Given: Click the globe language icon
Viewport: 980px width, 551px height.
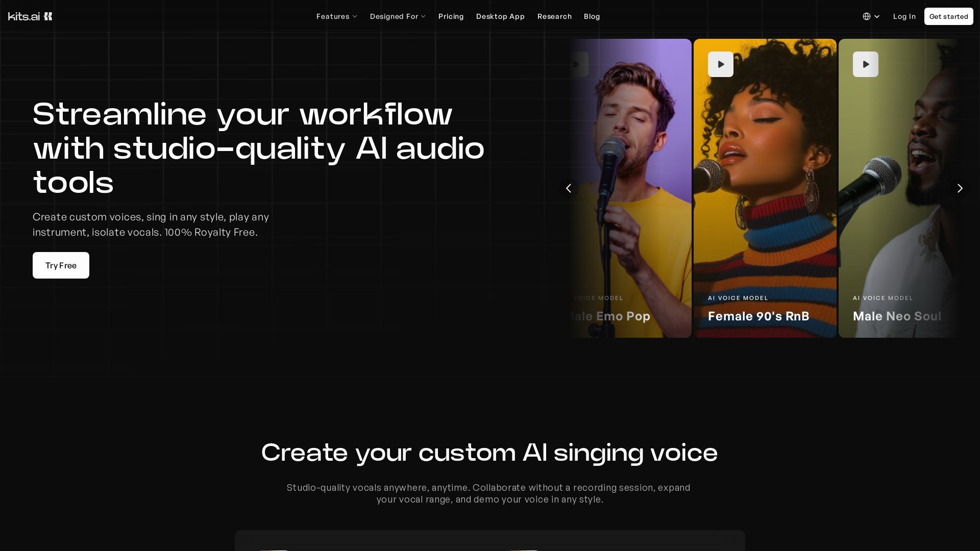Looking at the screenshot, I should pos(867,16).
